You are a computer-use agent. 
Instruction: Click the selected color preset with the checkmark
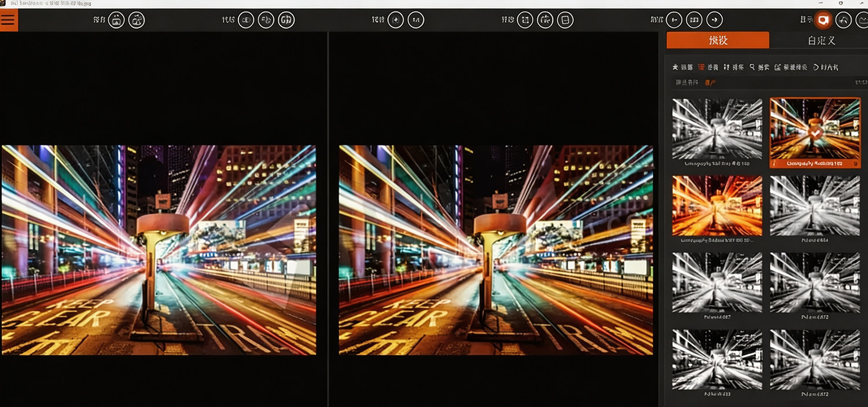pyautogui.click(x=815, y=133)
